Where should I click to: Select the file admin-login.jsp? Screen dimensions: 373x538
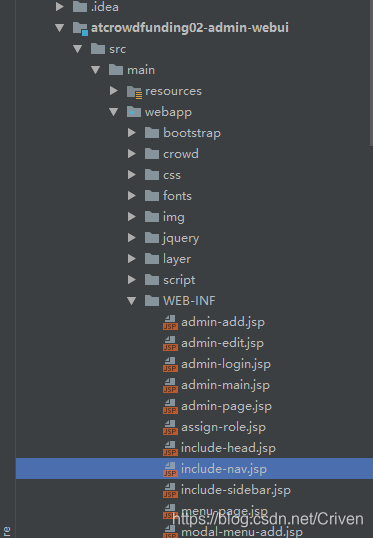(226, 364)
